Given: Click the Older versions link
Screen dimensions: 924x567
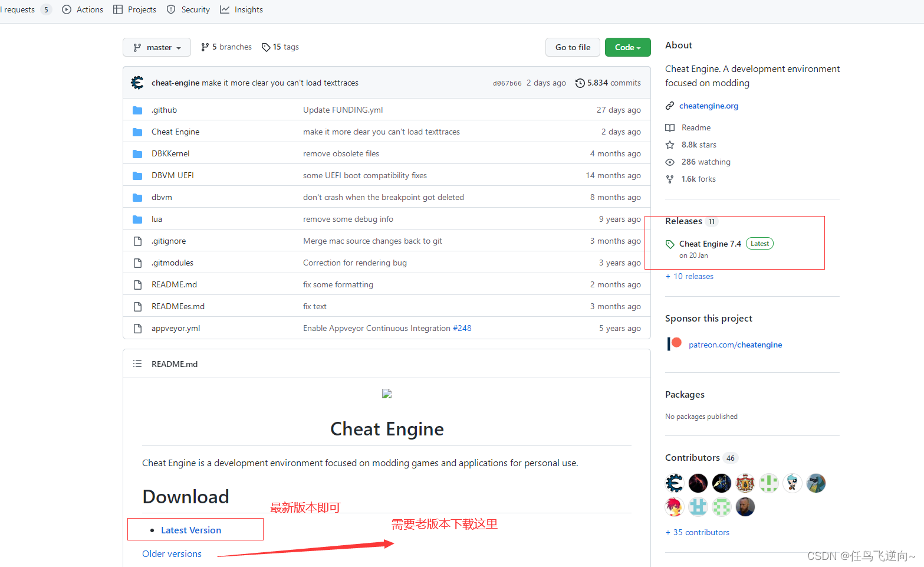Looking at the screenshot, I should tap(172, 554).
